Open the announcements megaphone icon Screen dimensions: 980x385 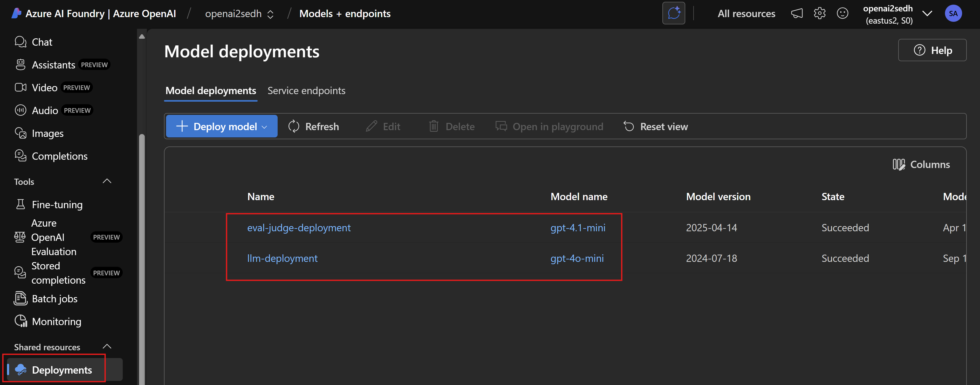point(797,13)
